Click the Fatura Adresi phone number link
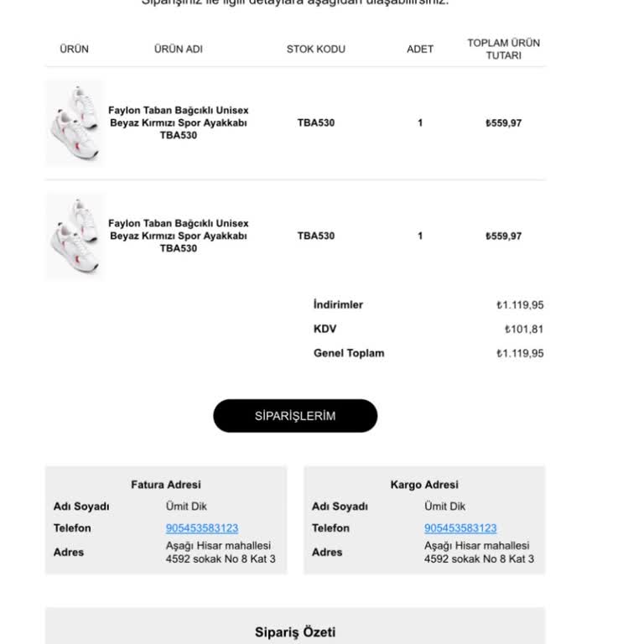The image size is (644, 644). click(x=202, y=528)
